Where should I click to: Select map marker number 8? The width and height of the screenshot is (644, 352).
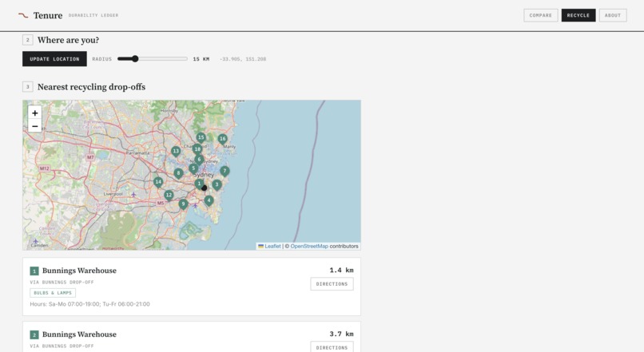[178, 173]
